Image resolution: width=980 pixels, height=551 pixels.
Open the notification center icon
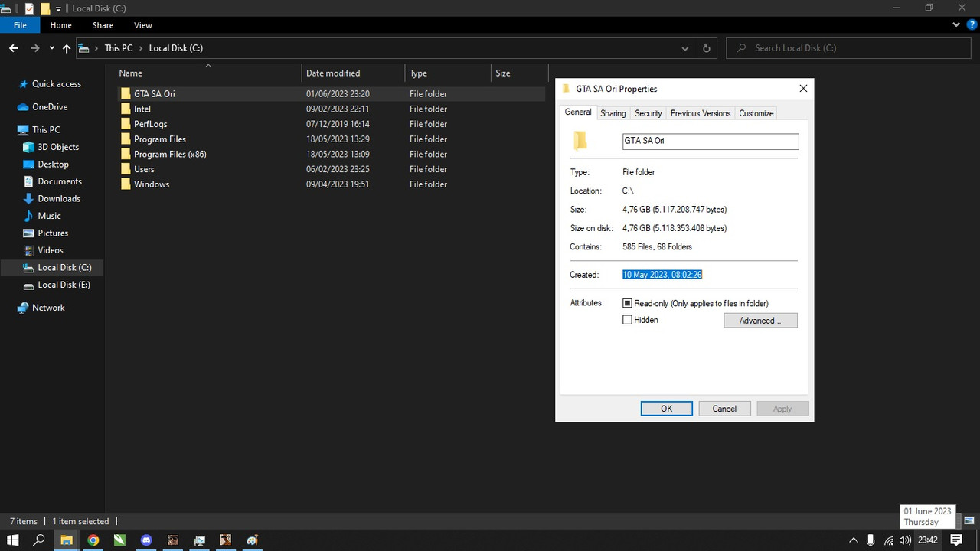(x=956, y=540)
